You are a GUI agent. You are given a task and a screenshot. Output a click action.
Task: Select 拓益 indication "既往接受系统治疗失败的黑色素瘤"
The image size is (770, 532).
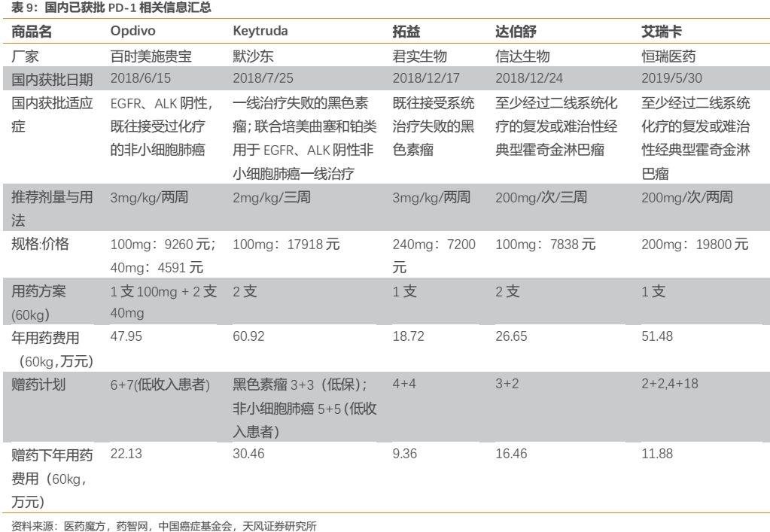pos(433,126)
